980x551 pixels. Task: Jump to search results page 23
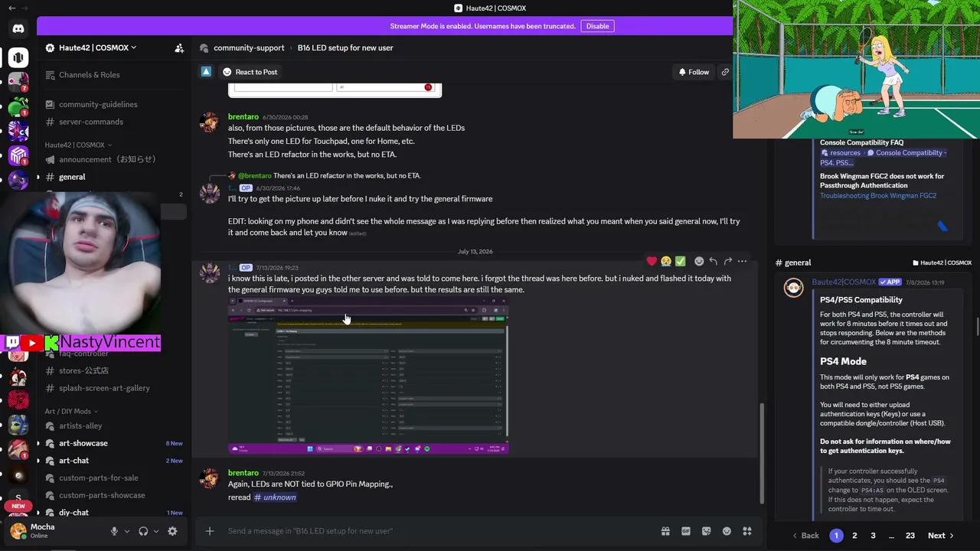(x=910, y=536)
